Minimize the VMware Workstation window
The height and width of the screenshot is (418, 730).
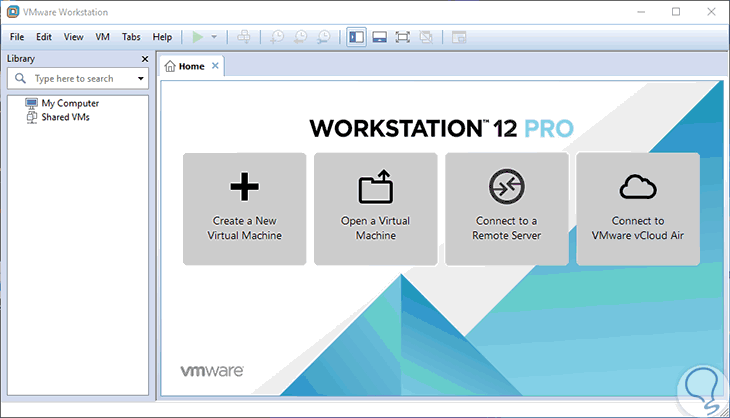641,12
